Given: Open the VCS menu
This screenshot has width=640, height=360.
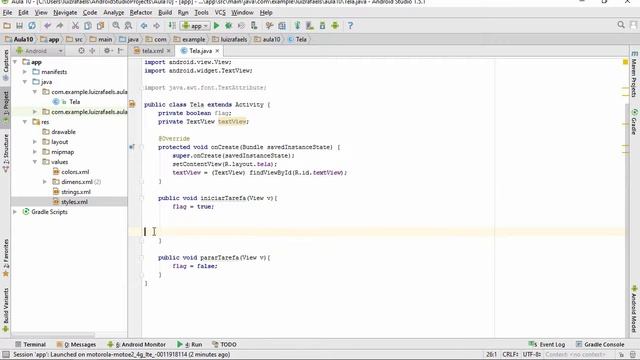Looking at the screenshot, I should (x=220, y=13).
